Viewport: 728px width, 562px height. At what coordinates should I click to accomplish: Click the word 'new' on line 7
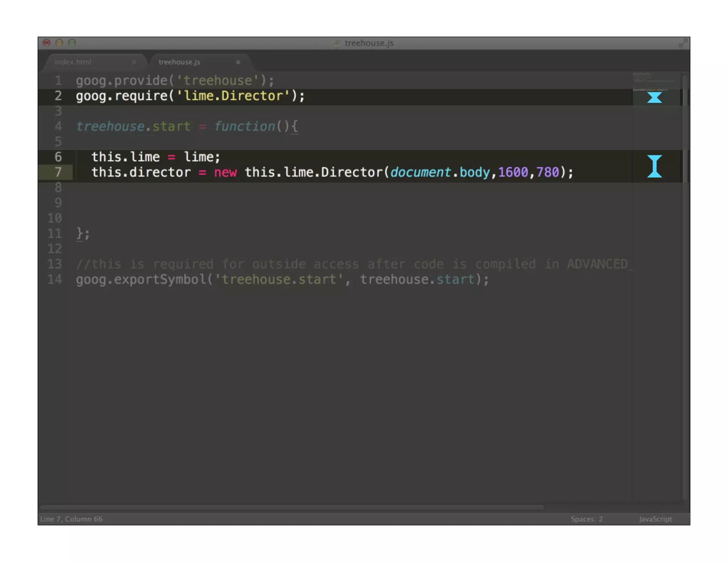(x=225, y=172)
